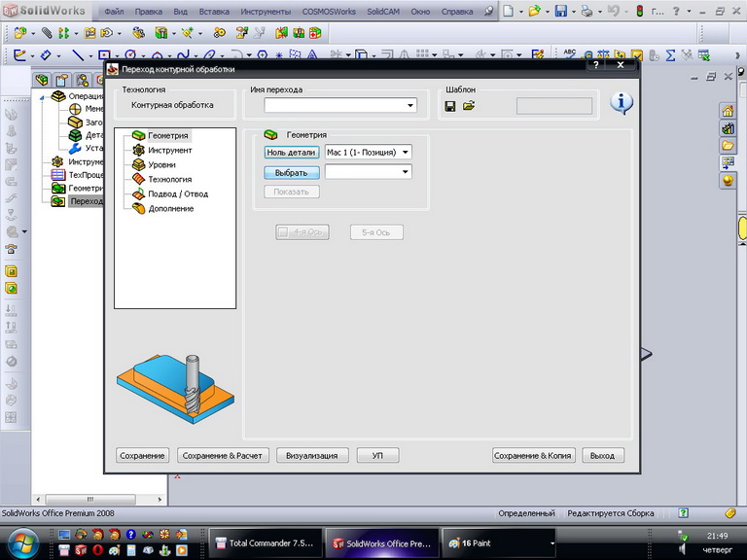Click the file explorer folder icon in task pane

pos(728,145)
